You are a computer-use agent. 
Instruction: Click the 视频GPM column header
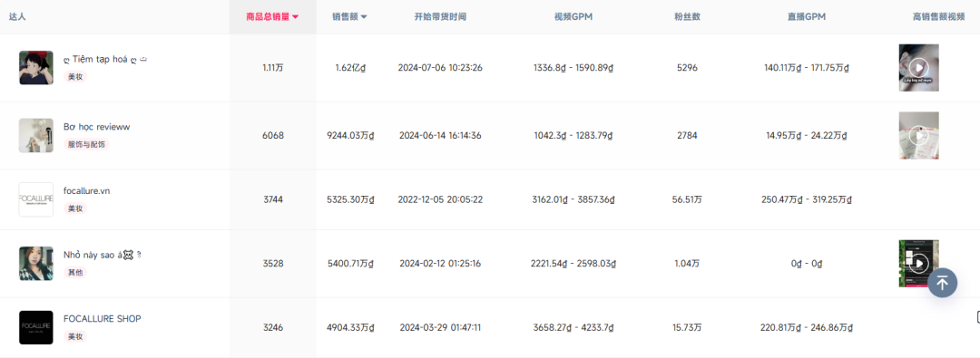tap(573, 17)
